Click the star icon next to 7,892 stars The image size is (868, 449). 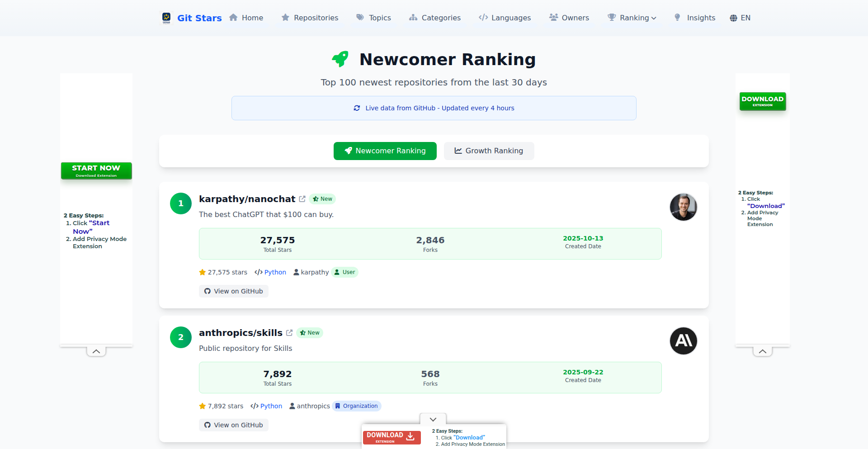click(x=203, y=406)
